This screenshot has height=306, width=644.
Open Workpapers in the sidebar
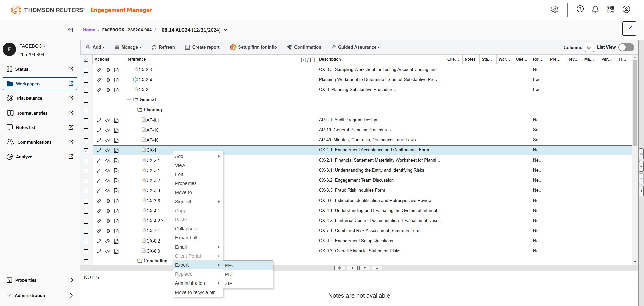pos(40,84)
